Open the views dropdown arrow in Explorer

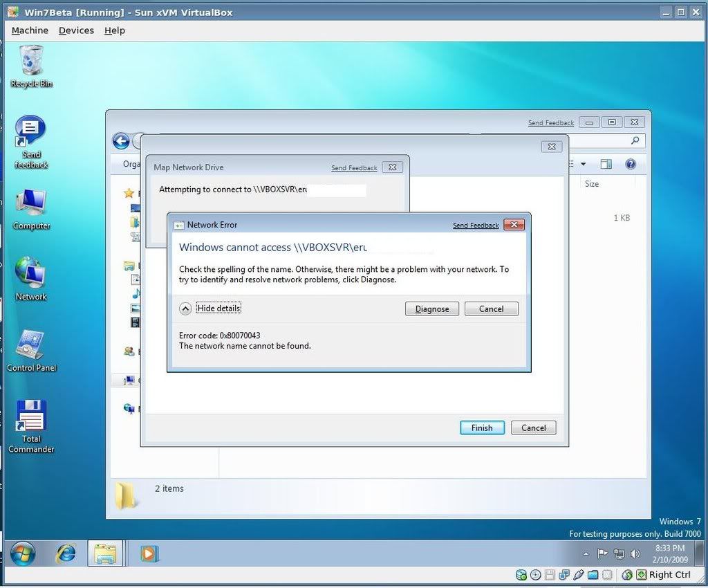tap(583, 164)
